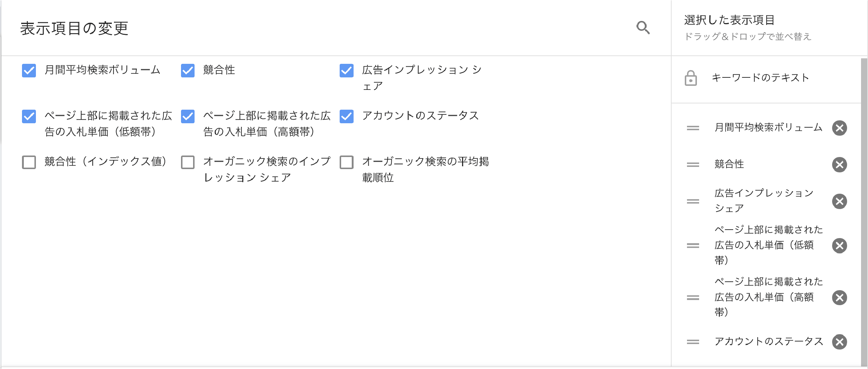Remove ページ上部に掲載された広告の入札単価（高額帯）from list
Image resolution: width=868 pixels, height=369 pixels.
(840, 297)
